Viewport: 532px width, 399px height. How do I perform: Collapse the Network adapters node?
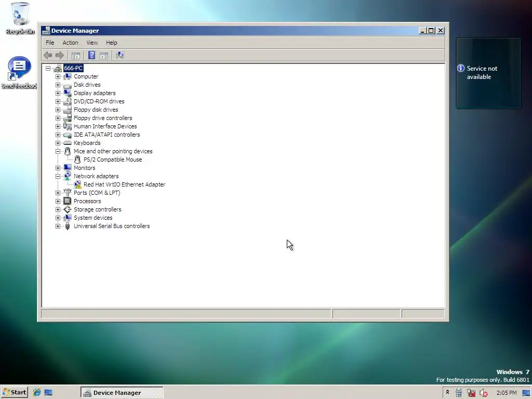click(58, 176)
